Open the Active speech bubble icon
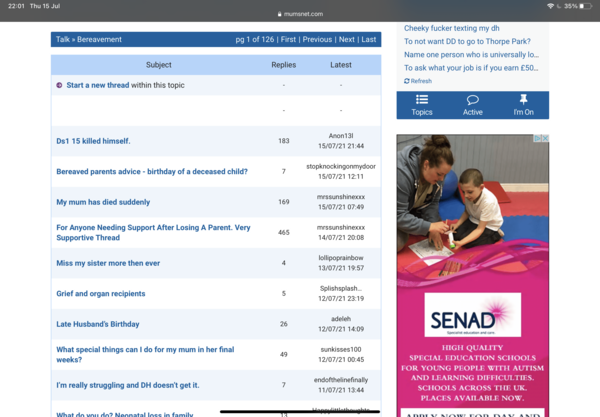 point(473,100)
